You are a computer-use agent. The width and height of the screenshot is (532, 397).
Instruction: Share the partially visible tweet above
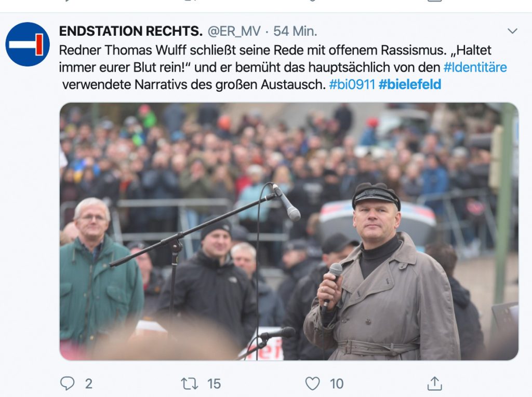[x=435, y=1]
